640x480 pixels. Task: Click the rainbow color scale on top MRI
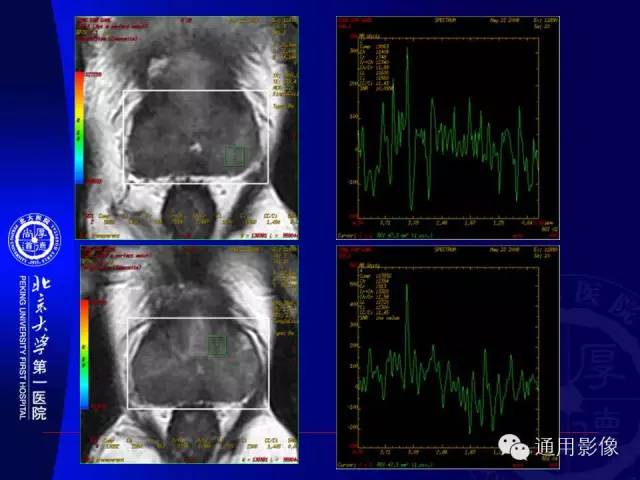pyautogui.click(x=79, y=128)
